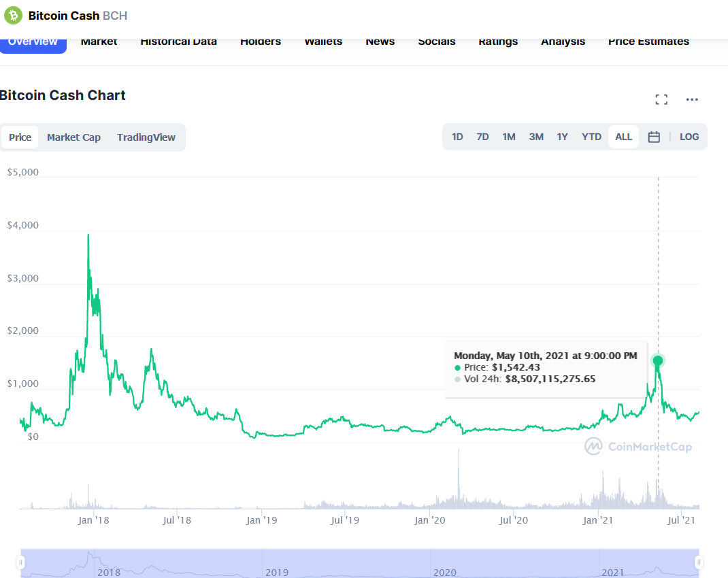Open the Price Estimates tab

[648, 41]
